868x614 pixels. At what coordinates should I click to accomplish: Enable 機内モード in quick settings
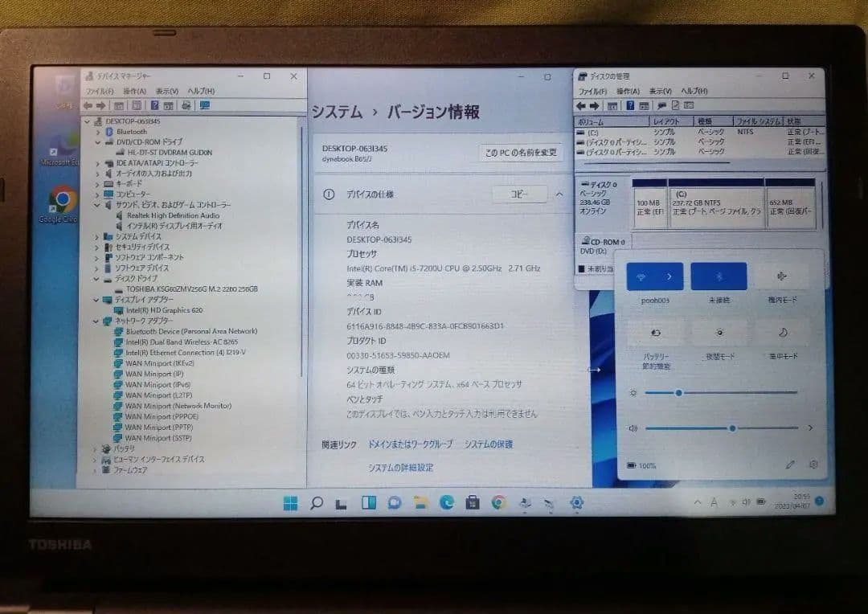pyautogui.click(x=781, y=276)
